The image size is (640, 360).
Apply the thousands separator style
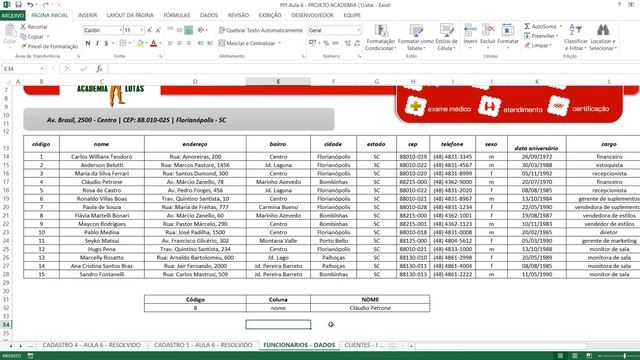[336, 43]
